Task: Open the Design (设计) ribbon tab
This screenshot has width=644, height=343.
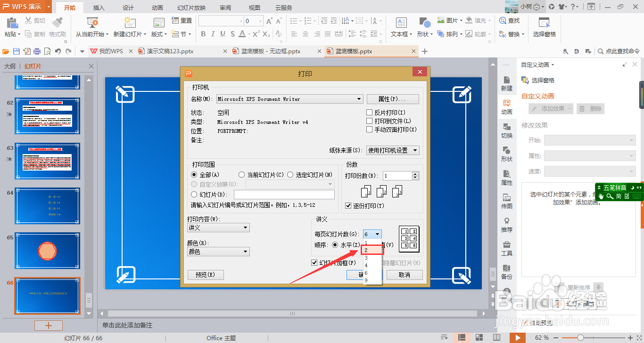Action: [x=128, y=8]
